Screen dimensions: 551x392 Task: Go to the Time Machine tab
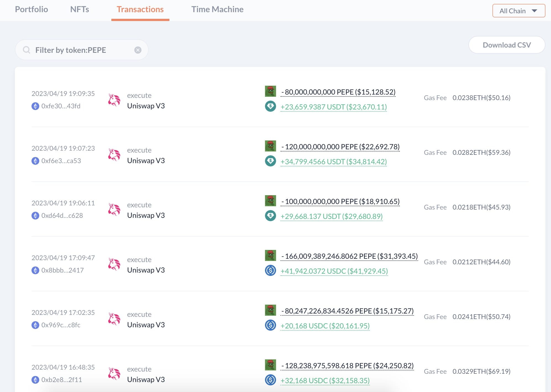click(x=217, y=9)
